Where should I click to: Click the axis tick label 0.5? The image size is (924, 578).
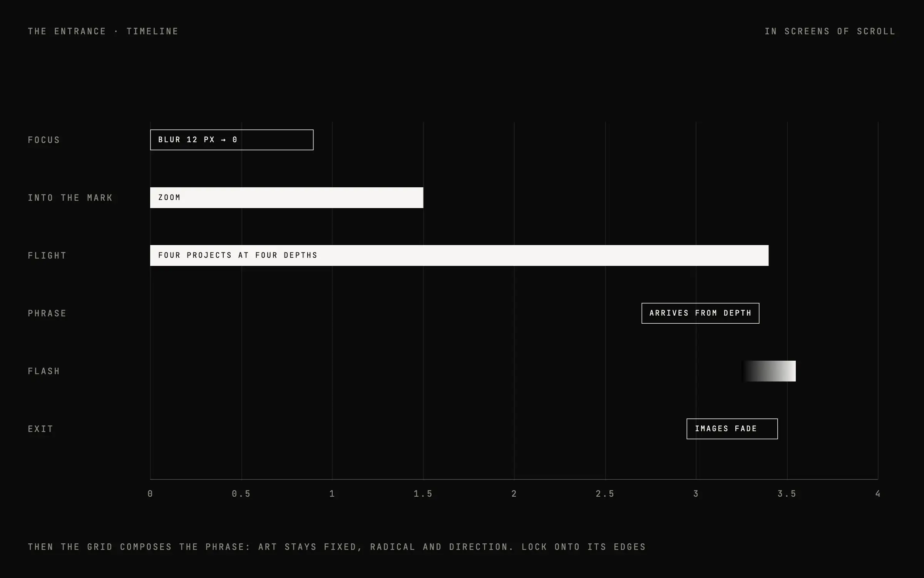click(241, 494)
